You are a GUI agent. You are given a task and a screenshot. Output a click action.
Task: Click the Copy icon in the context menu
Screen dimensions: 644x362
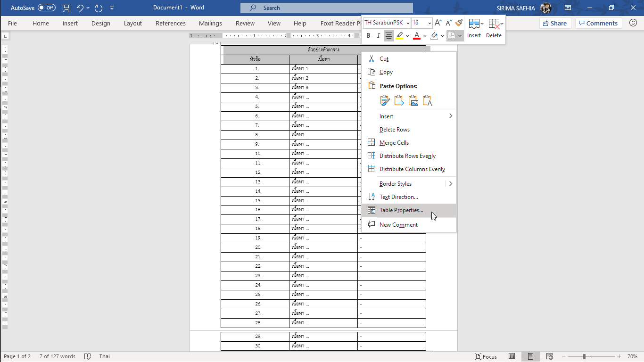click(x=371, y=72)
